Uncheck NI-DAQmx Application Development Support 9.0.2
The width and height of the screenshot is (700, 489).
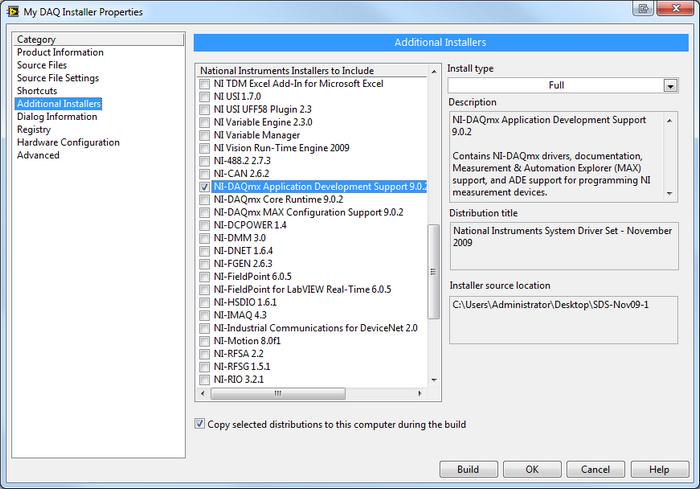click(x=205, y=186)
